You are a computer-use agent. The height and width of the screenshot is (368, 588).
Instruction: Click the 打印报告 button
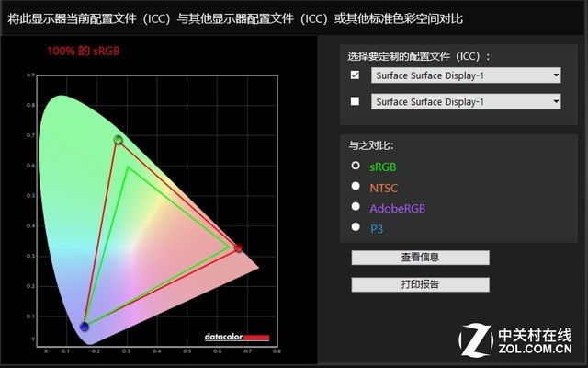421,284
